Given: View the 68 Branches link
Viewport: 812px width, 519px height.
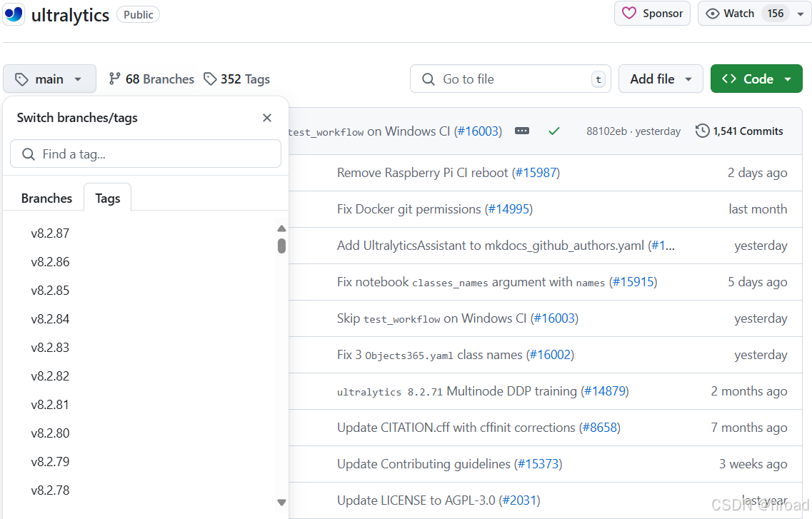Looking at the screenshot, I should [x=151, y=79].
